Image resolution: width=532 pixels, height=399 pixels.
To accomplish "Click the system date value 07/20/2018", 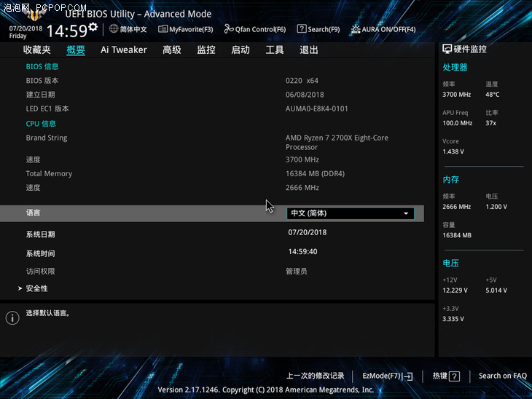I will [x=308, y=232].
